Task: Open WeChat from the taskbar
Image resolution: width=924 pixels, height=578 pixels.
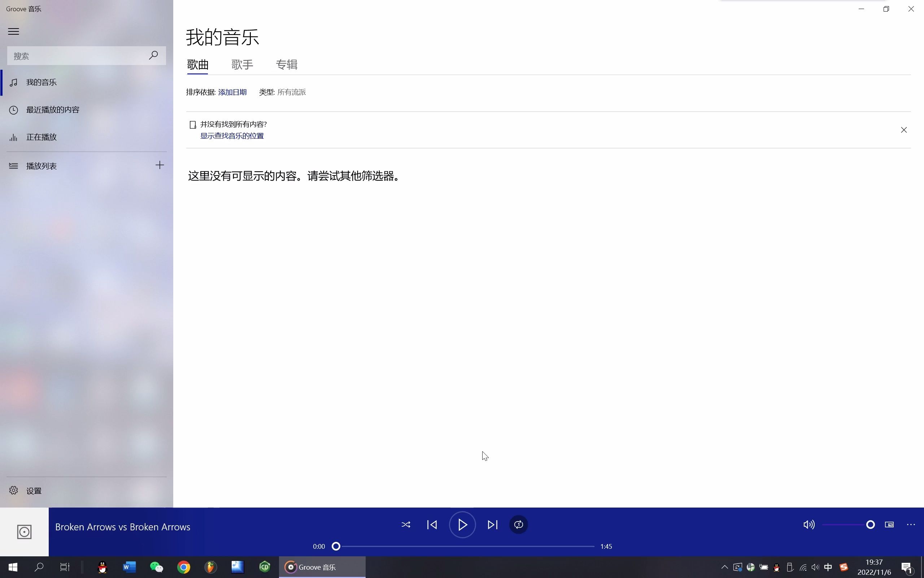Action: point(157,567)
